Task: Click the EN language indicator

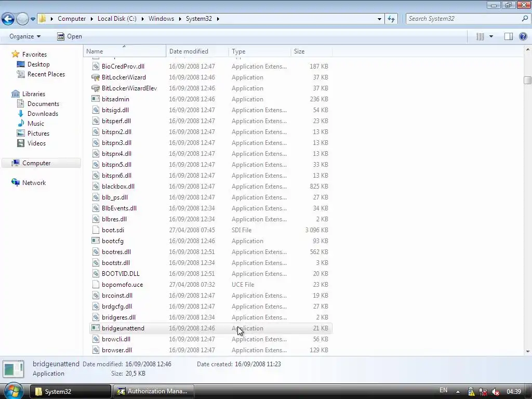Action: [x=443, y=390]
